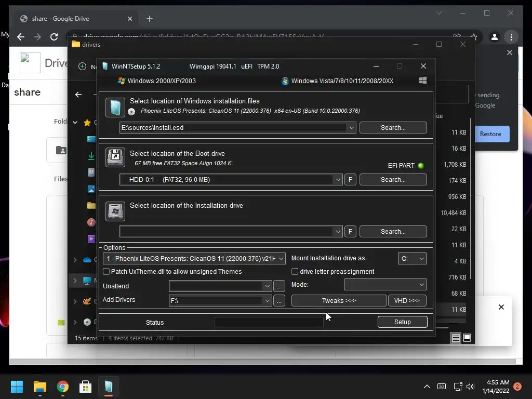Select the share - Google Drive tab

point(76,19)
